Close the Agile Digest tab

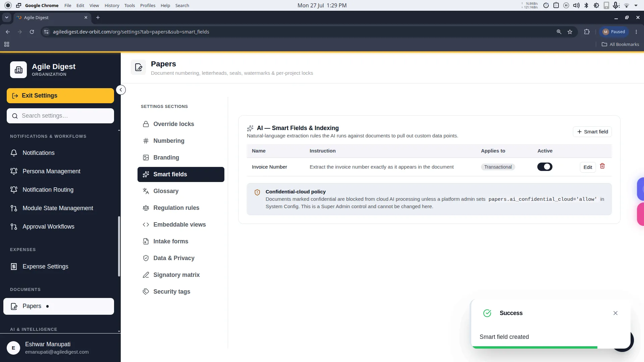click(x=86, y=17)
